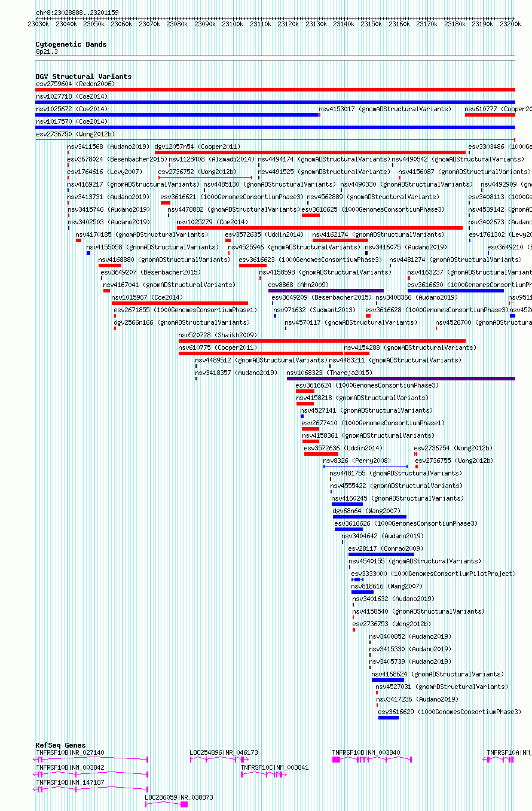
Task: Click the red bar under nsv1015967
Action: tap(180, 303)
